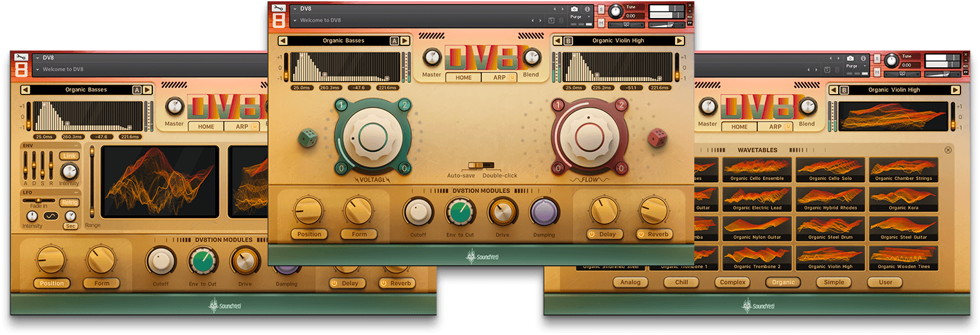Toggle Mute (M) button in center window
Image resolution: width=980 pixels, height=335 pixels.
tap(602, 24)
